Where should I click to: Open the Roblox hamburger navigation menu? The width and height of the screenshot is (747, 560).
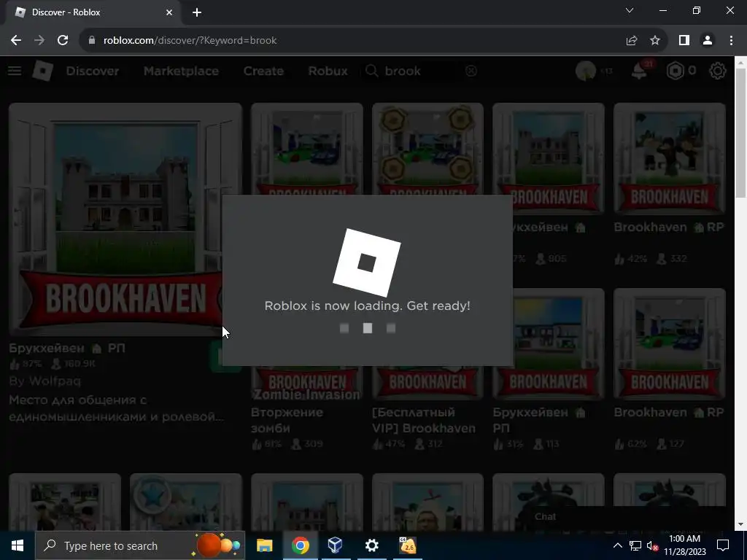(15, 71)
